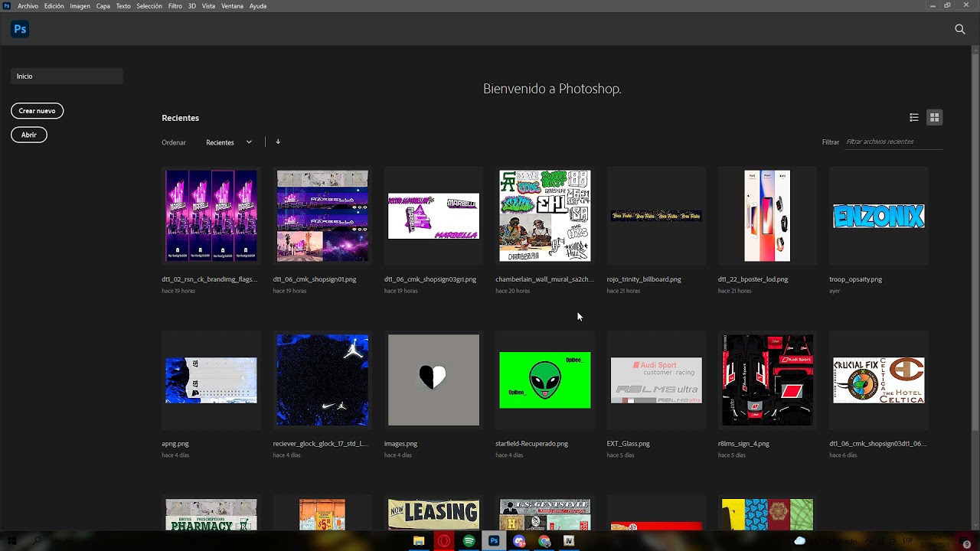980x551 pixels.
Task: Open EXT_Glass.png Audi Sport thumbnail
Action: 656,380
